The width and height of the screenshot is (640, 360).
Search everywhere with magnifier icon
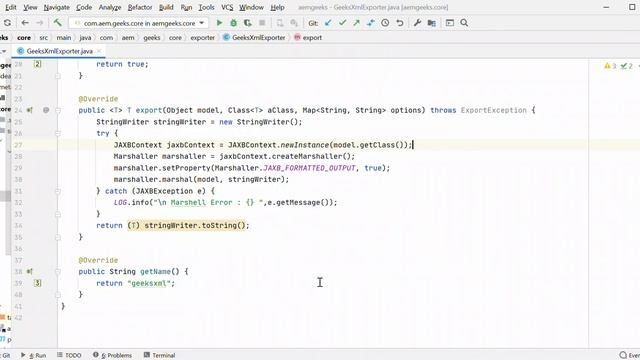click(464, 23)
